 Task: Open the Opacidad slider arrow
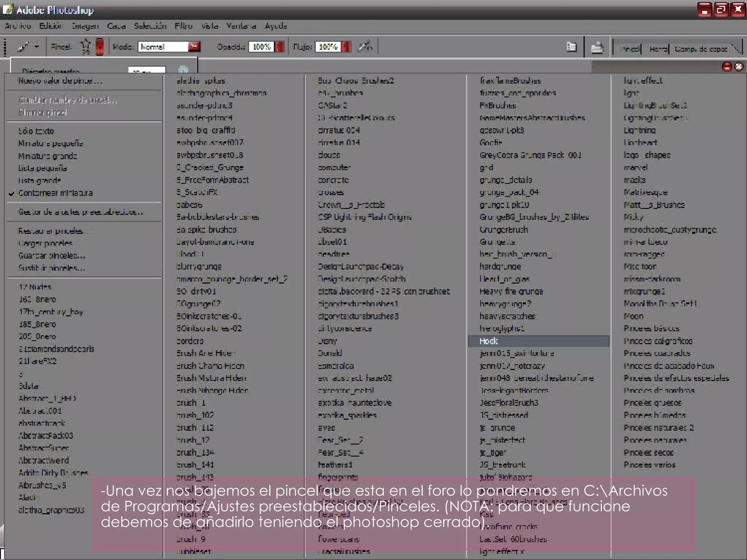click(279, 47)
